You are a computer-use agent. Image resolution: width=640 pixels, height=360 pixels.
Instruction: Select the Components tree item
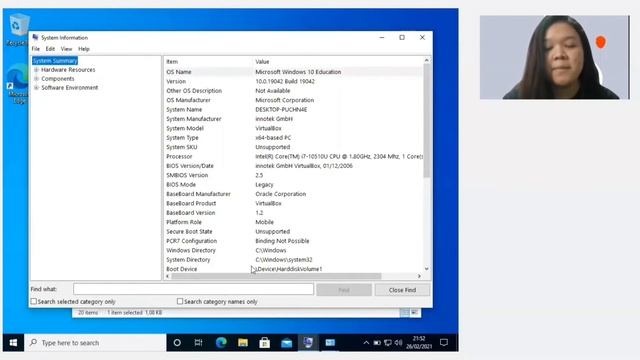point(58,79)
